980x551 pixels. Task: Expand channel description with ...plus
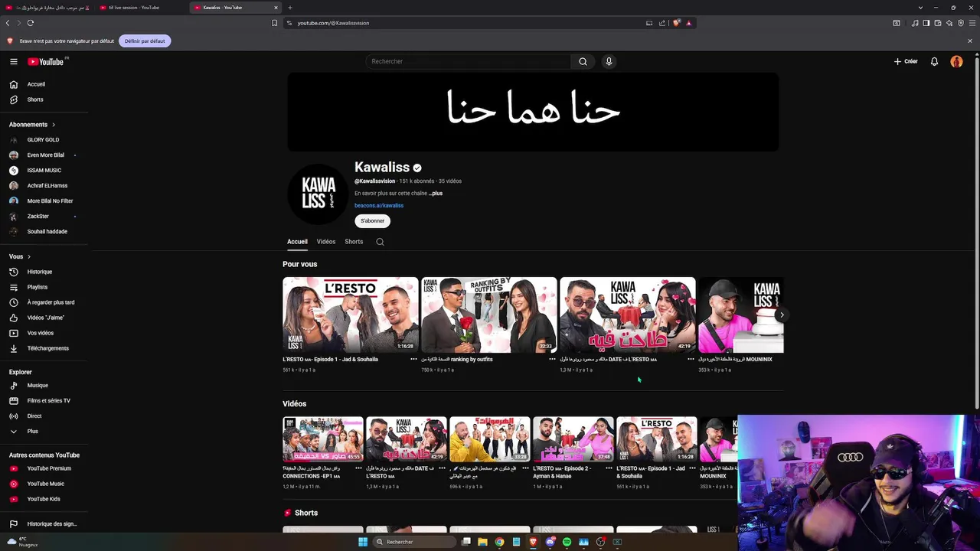[x=435, y=194]
